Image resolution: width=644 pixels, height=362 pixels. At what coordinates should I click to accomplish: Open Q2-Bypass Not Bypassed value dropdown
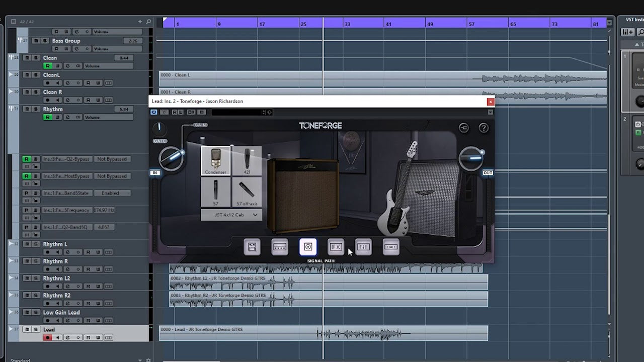coord(112,159)
